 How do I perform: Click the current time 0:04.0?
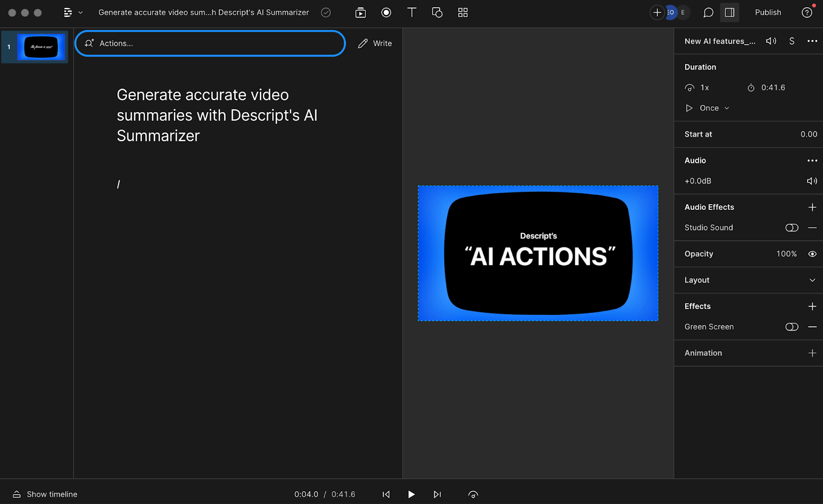(306, 494)
